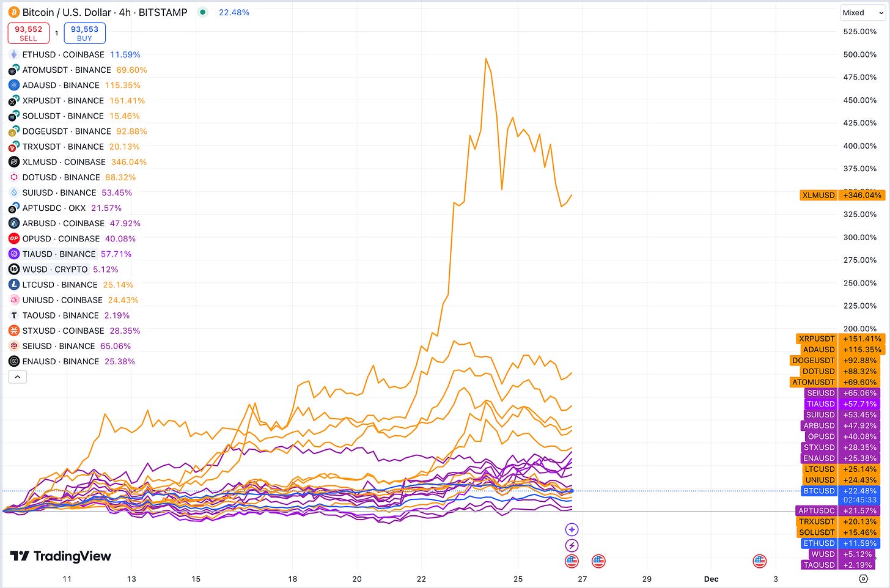Click the date label 25 on time axis
Screen dimensions: 890x588
518,579
